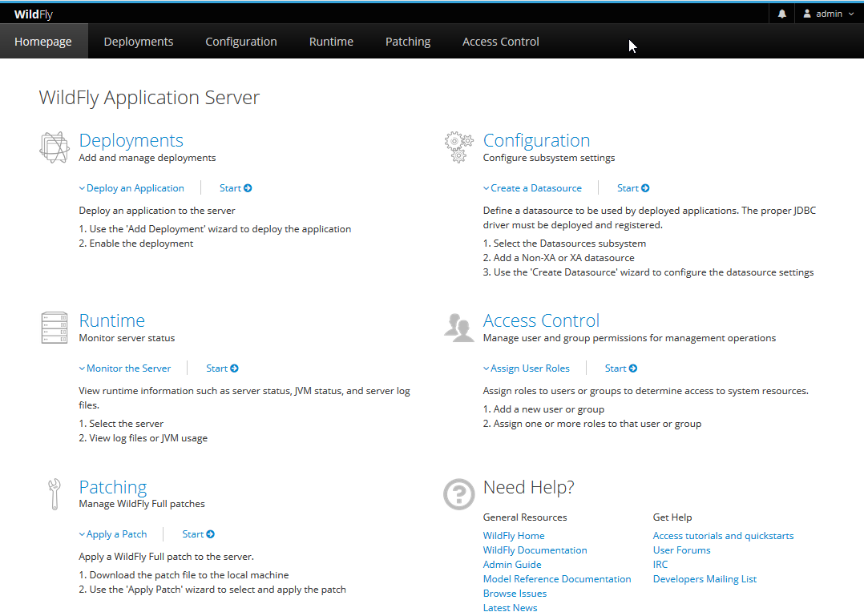This screenshot has width=864, height=616.
Task: Visit the User Forums link
Action: coord(681,550)
